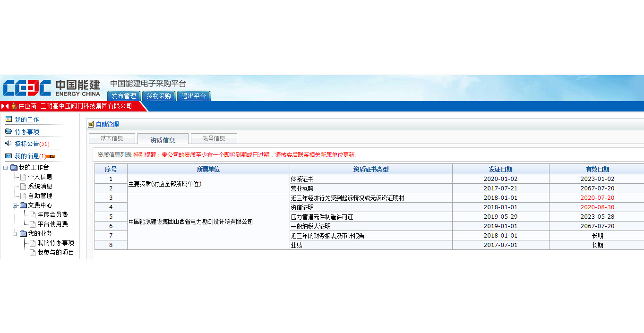Click the 近三年经济行为受到起诉情况或无诉讼证明材 cell

(371, 198)
